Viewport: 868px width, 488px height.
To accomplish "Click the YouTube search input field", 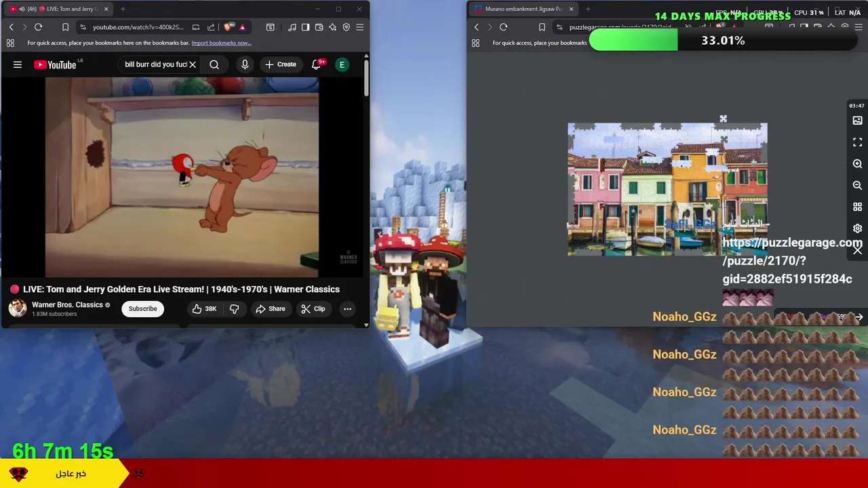I will coord(155,64).
